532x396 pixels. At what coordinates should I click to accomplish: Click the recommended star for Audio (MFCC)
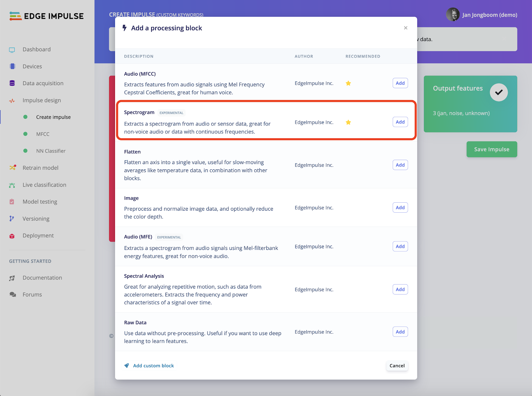click(348, 83)
